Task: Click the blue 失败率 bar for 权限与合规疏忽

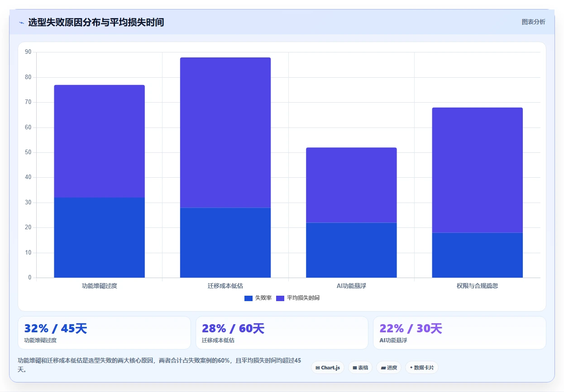Action: pos(477,255)
